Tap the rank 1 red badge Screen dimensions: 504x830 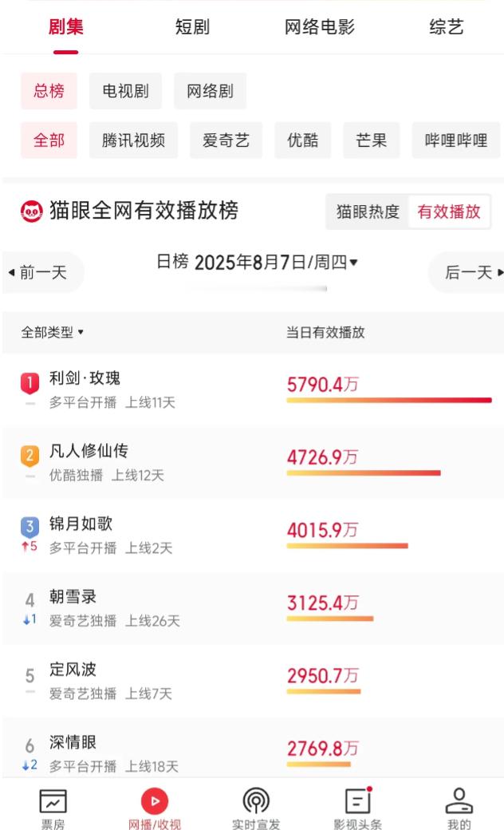click(x=30, y=383)
